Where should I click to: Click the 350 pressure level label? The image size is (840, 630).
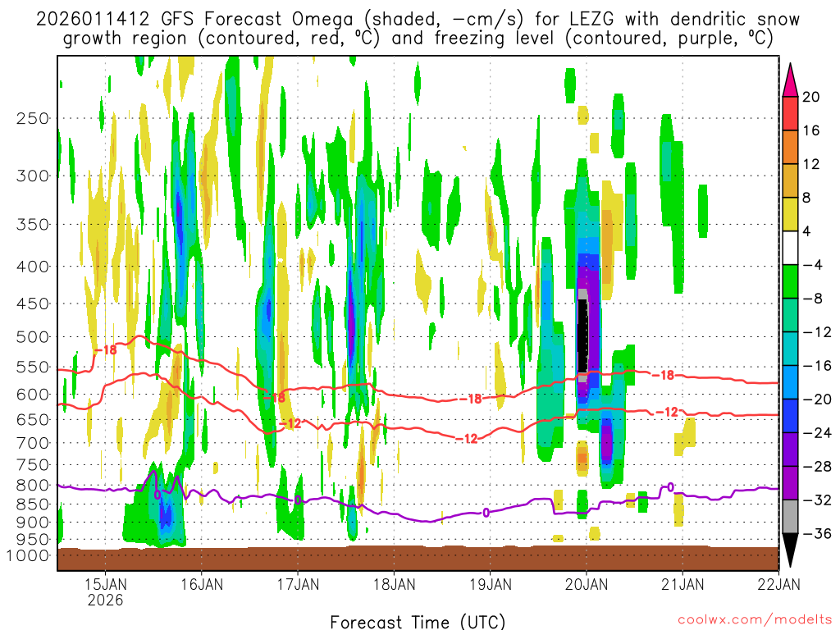[x=33, y=224]
